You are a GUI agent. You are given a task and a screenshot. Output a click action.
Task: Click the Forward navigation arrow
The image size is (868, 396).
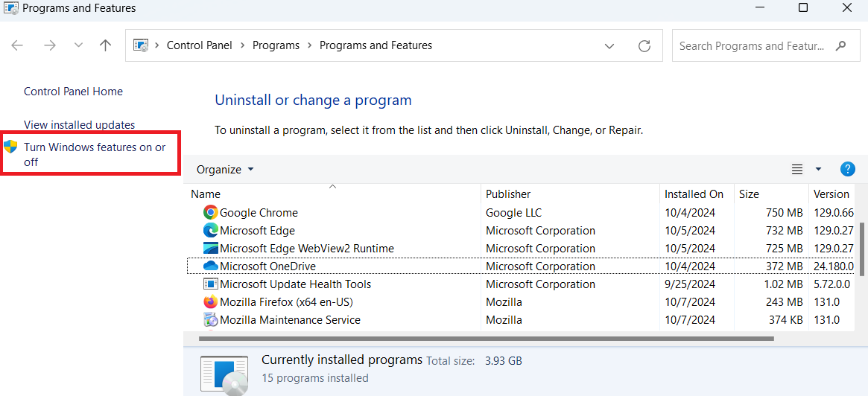pos(50,45)
